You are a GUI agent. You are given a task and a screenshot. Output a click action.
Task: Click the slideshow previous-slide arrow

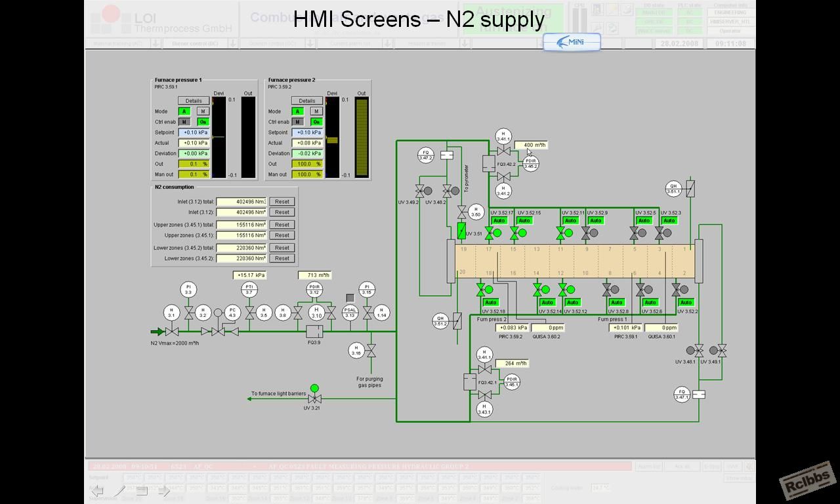click(97, 491)
